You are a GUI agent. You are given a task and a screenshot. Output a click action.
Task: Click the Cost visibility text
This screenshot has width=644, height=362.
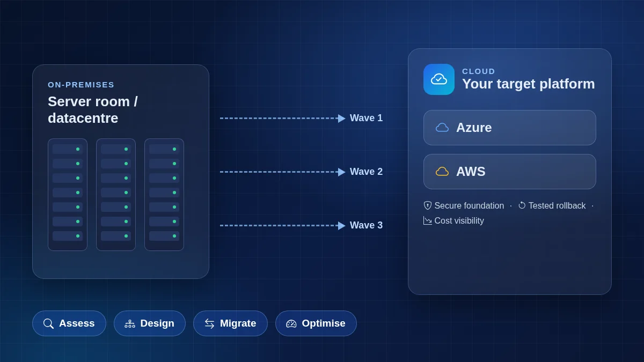click(459, 221)
